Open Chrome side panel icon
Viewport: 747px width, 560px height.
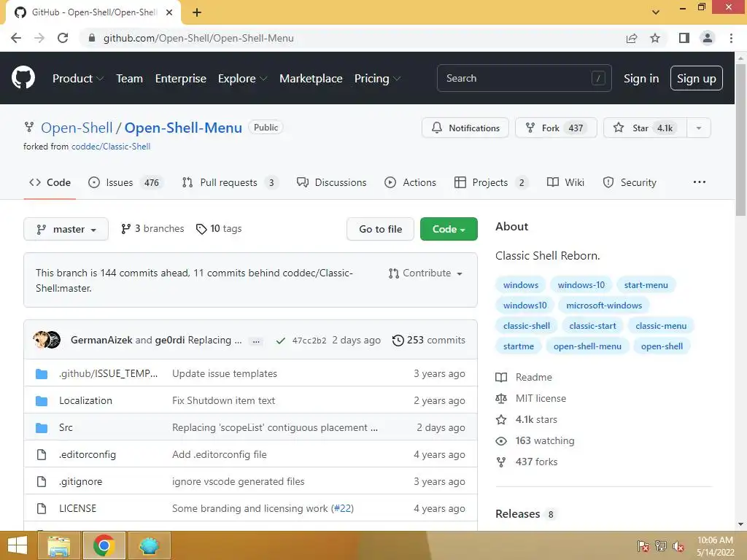(684, 38)
